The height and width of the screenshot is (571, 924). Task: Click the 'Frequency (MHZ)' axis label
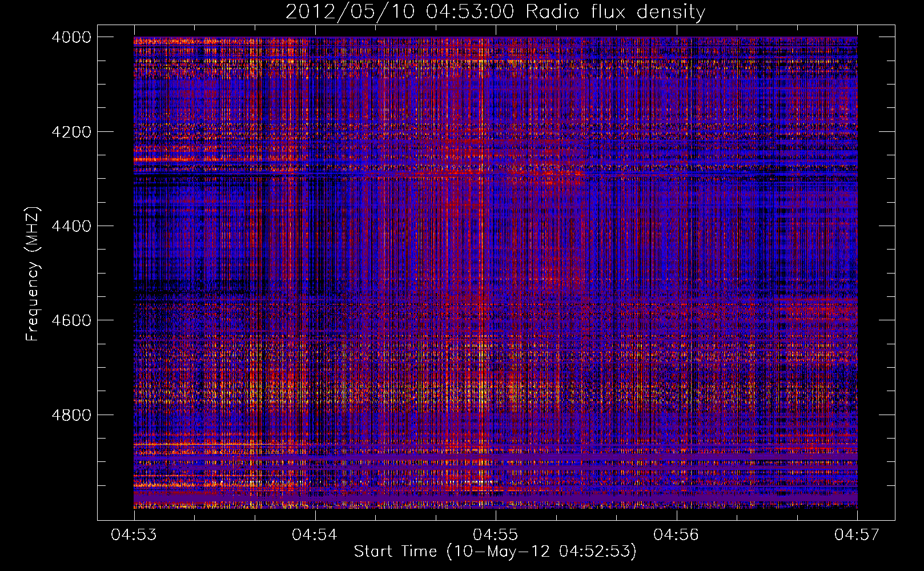pos(33,274)
